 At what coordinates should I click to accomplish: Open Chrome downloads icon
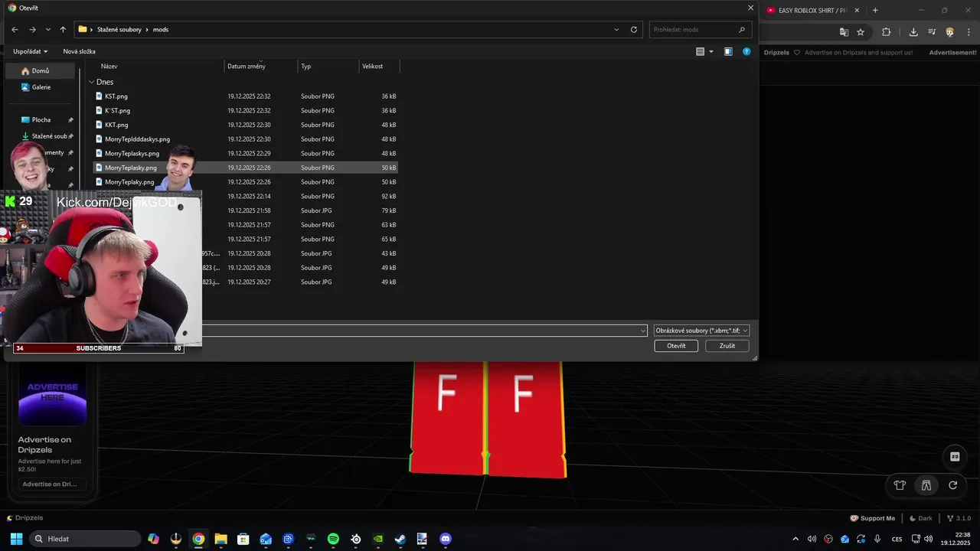(x=913, y=32)
